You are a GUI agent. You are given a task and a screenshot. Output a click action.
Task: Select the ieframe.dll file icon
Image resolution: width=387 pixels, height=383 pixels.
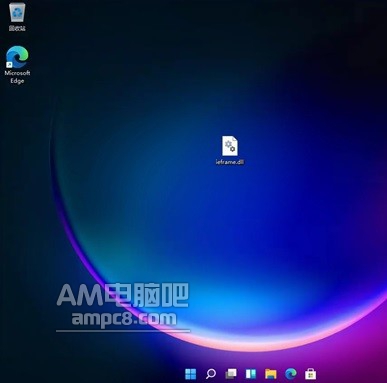[230, 145]
